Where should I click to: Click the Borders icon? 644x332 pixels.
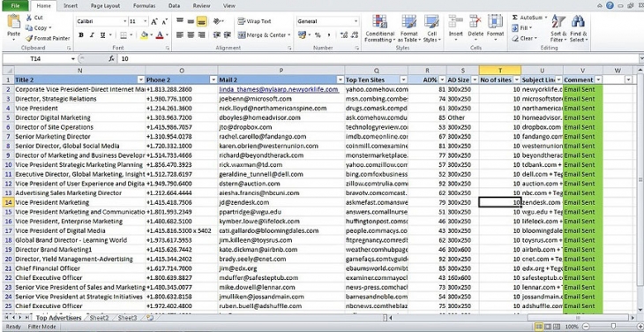pyautogui.click(x=124, y=35)
